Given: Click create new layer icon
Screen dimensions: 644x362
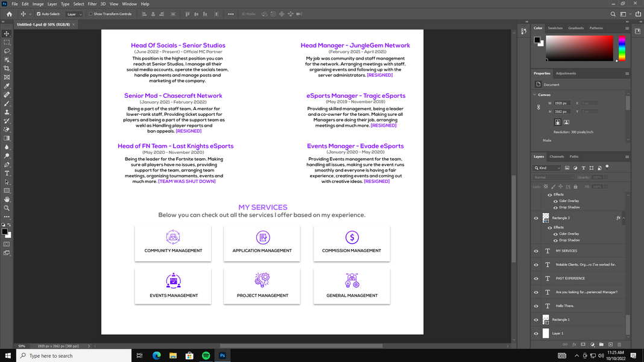Looking at the screenshot, I should [610, 345].
